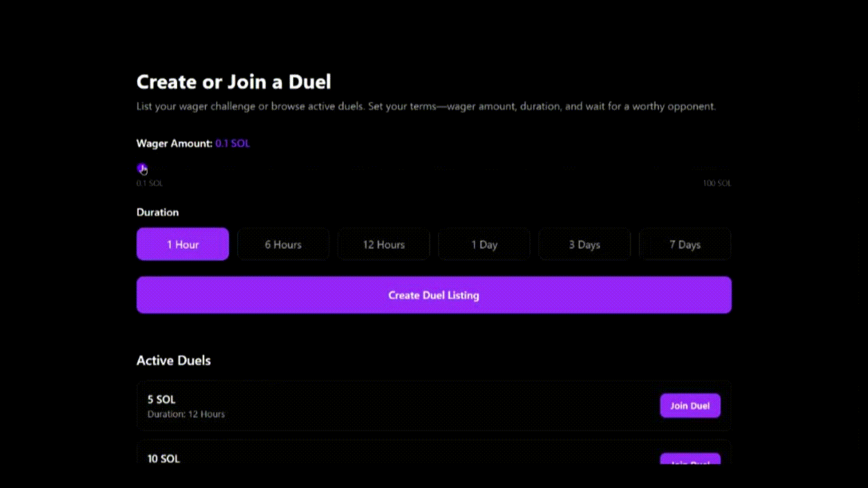Choose the 7 Days duration
The image size is (868, 488).
click(685, 244)
